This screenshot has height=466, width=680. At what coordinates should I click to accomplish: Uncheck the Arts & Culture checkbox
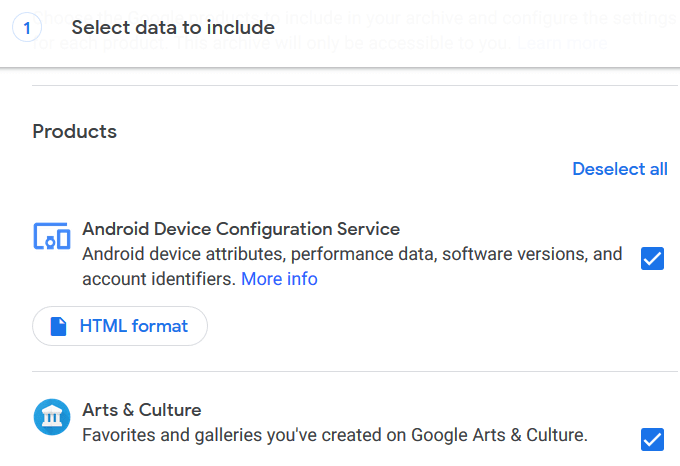(x=652, y=438)
